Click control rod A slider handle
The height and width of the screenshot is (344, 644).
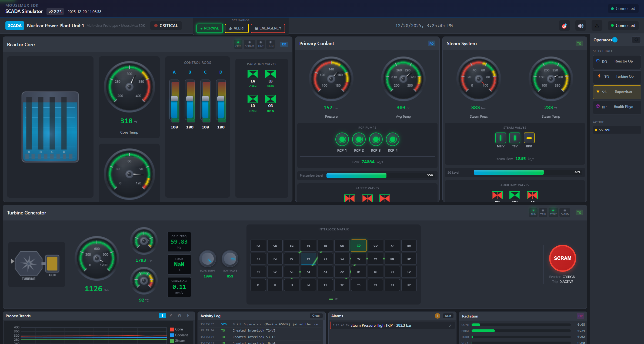point(174,99)
